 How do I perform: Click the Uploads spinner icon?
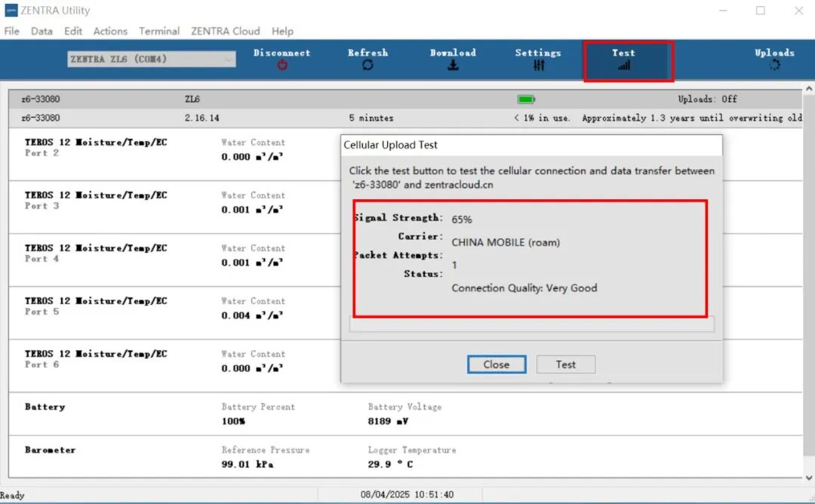point(774,66)
